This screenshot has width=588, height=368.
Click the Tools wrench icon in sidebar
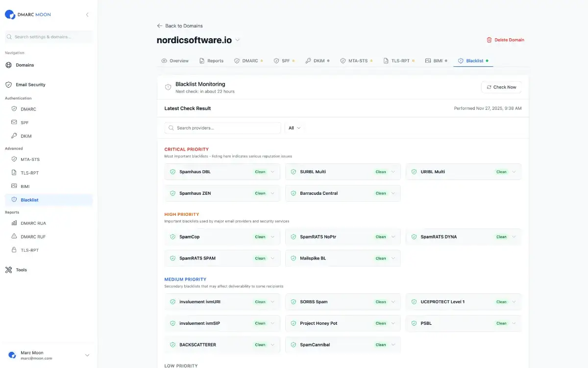[x=8, y=270]
